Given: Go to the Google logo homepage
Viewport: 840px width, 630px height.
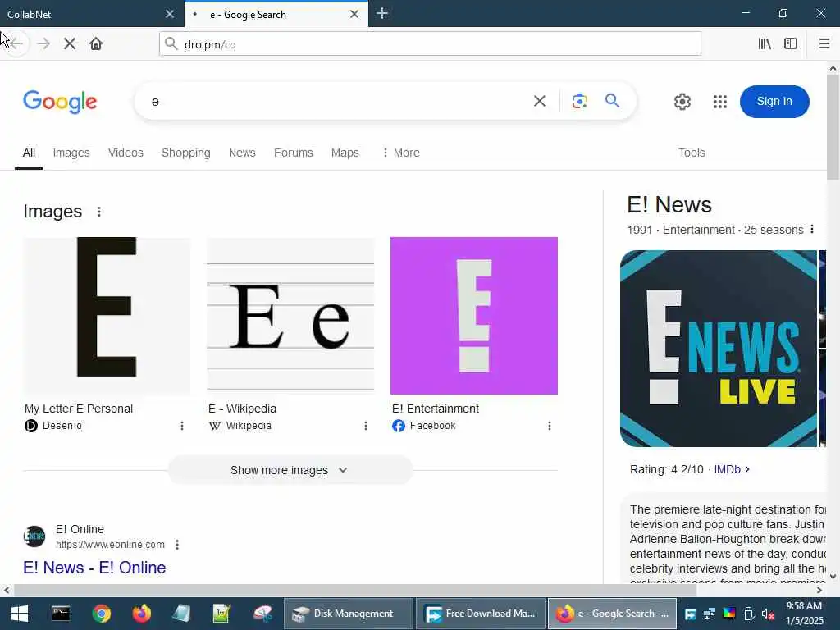Looking at the screenshot, I should tap(60, 102).
